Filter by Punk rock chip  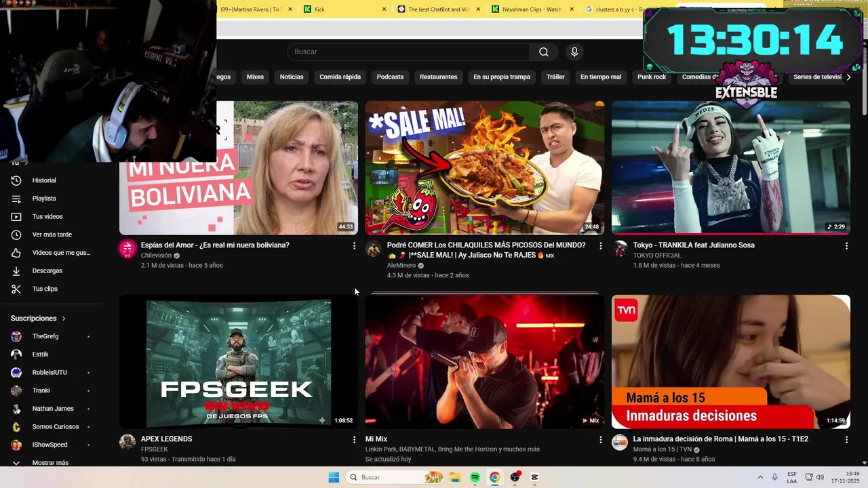point(652,77)
